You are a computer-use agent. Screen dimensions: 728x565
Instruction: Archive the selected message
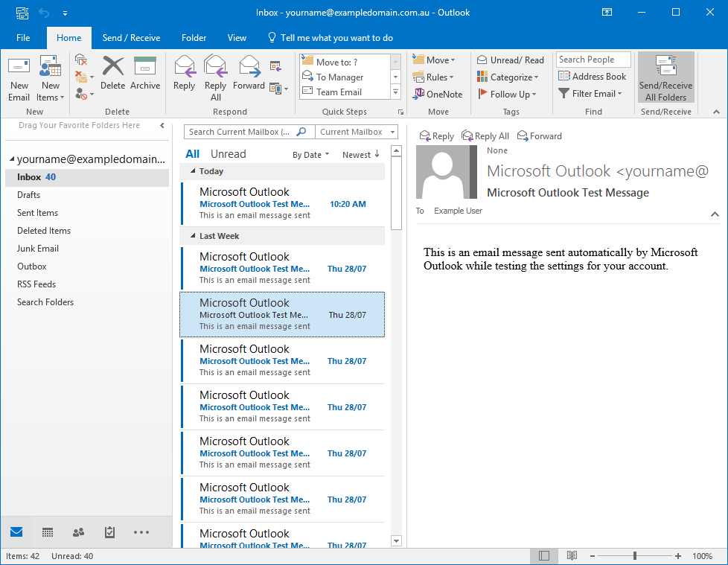click(x=145, y=73)
